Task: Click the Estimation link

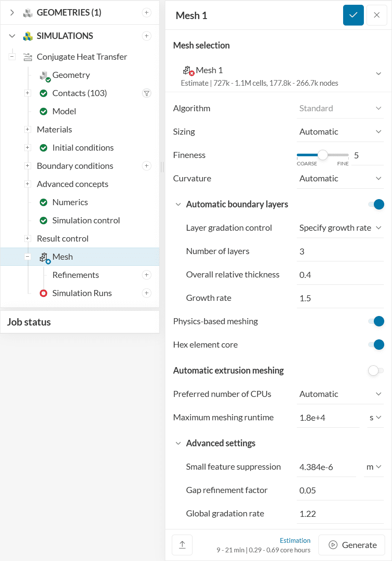Action: point(295,540)
